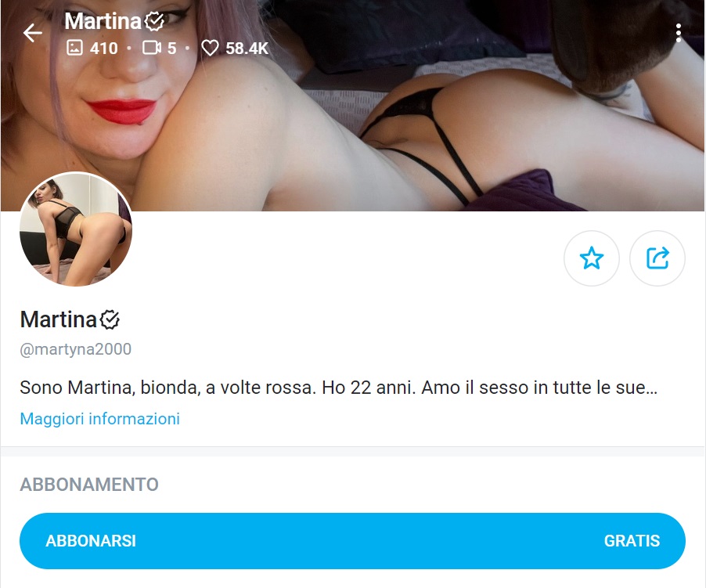Click the verified checkmark in the header title
This screenshot has height=588, width=706.
coord(153,21)
